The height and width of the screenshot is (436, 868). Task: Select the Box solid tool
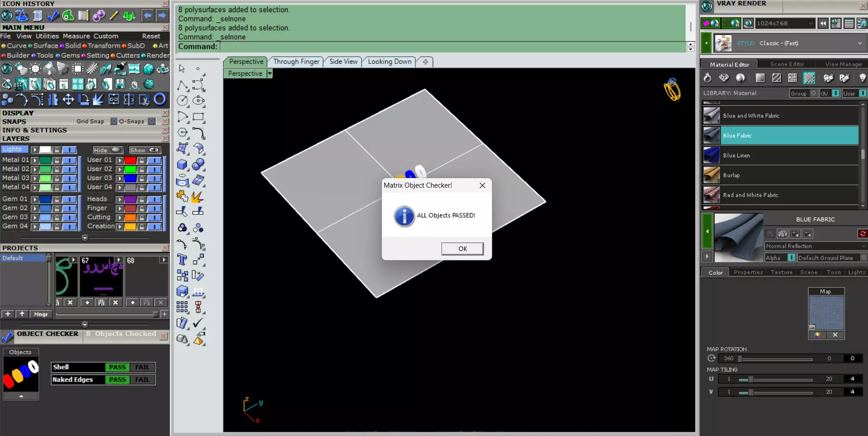(182, 165)
